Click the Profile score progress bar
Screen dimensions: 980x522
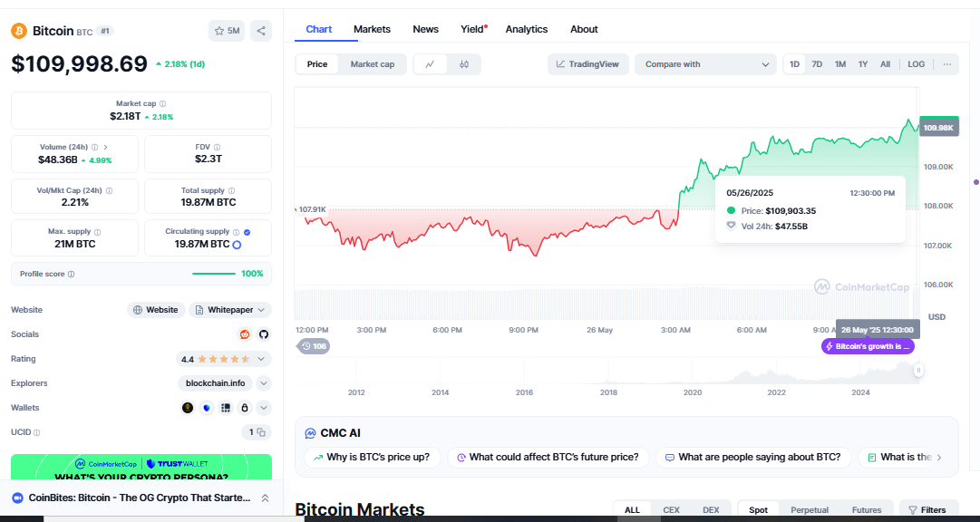[x=214, y=274]
